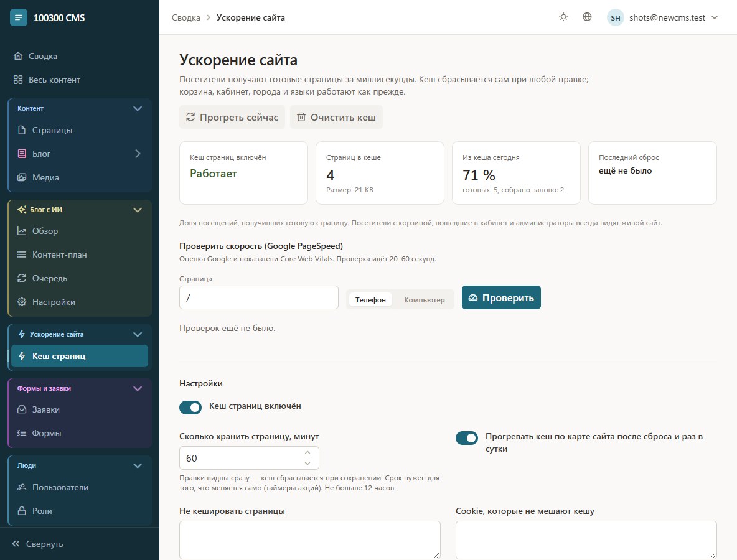Toggle the Прогревать кеш по карте сайта switch
The image size is (737, 560).
(467, 437)
